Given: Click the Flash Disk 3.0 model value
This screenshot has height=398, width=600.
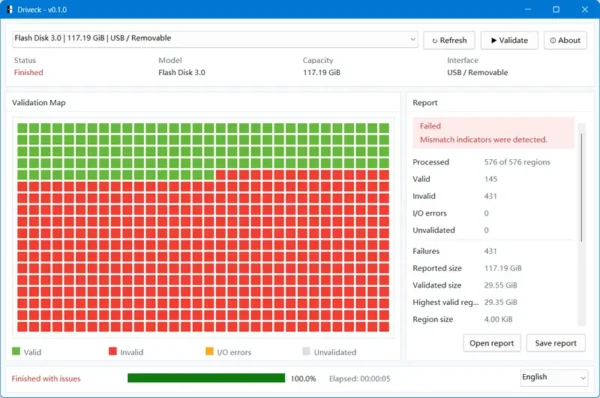Looking at the screenshot, I should (x=182, y=72).
